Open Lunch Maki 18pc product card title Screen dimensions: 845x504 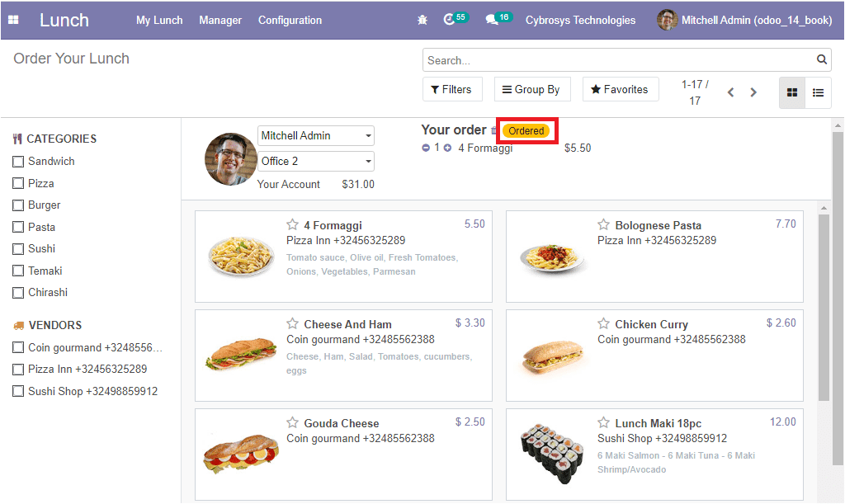[658, 424]
